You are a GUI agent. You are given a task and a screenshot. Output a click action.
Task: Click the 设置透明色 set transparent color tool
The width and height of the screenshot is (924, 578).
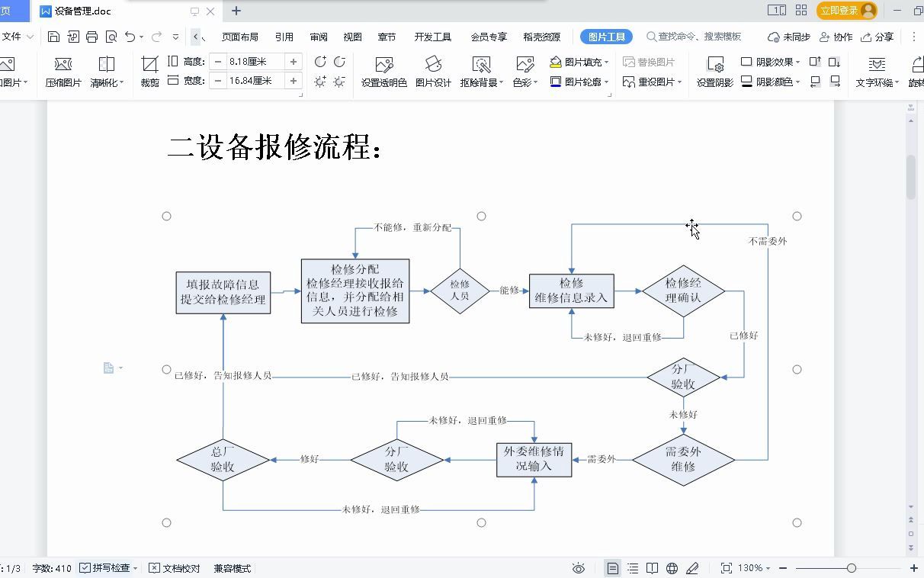(x=384, y=72)
